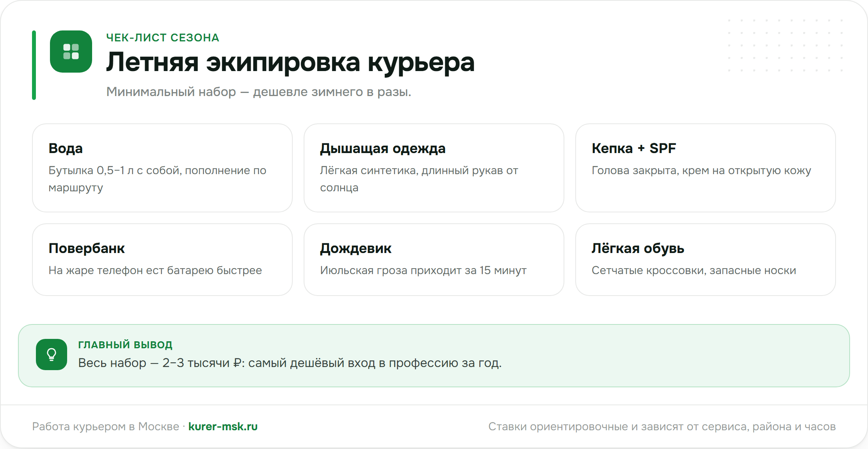Select the "Повербанк" card heading
Viewport: 868px width, 449px height.
(87, 248)
